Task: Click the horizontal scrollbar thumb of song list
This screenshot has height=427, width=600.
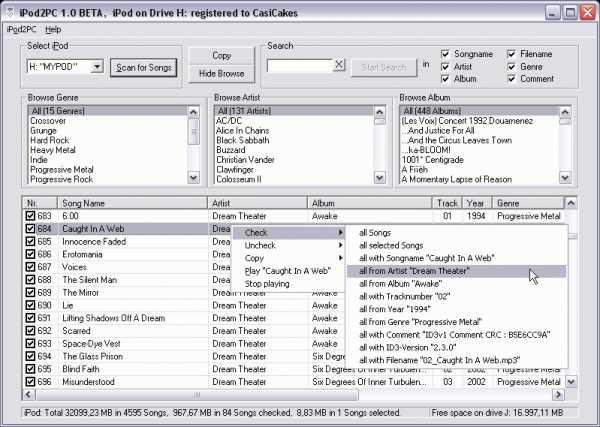Action: click(x=197, y=394)
